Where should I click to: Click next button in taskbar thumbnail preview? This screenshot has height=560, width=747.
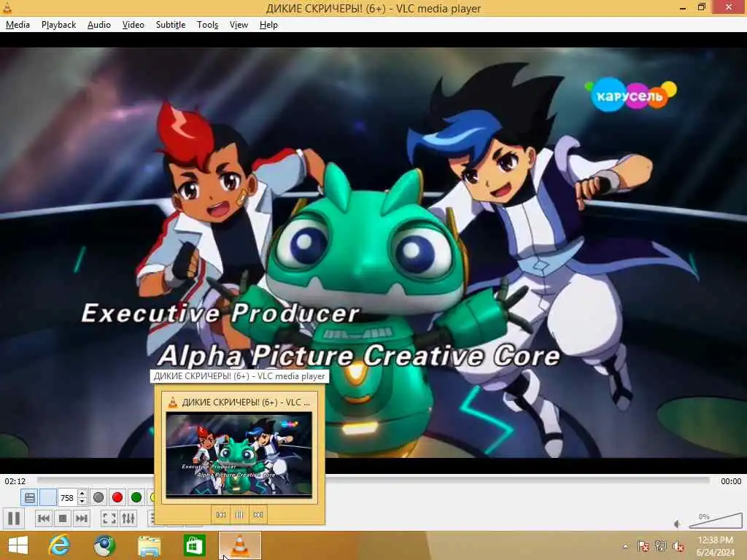[258, 515]
